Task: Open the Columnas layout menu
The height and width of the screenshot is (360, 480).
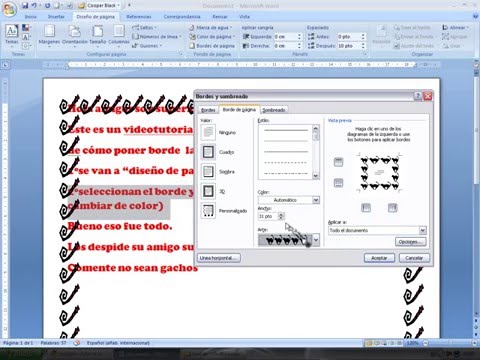Action: click(x=119, y=35)
